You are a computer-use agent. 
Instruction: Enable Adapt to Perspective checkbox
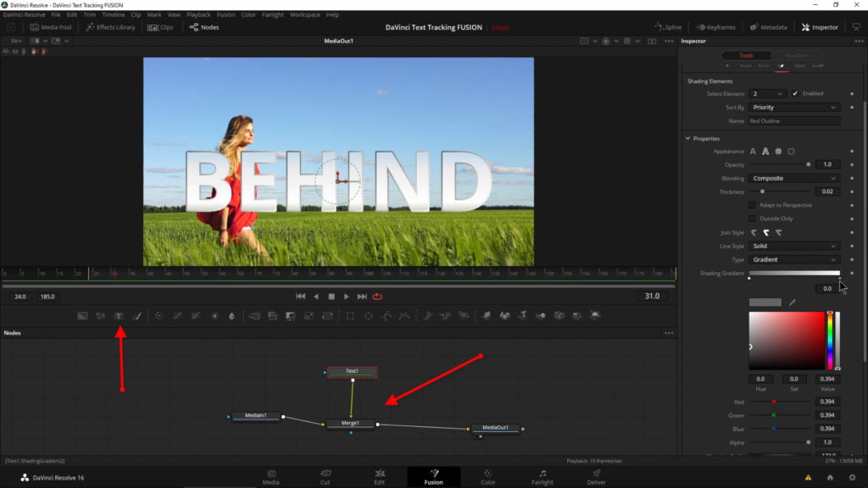point(752,205)
